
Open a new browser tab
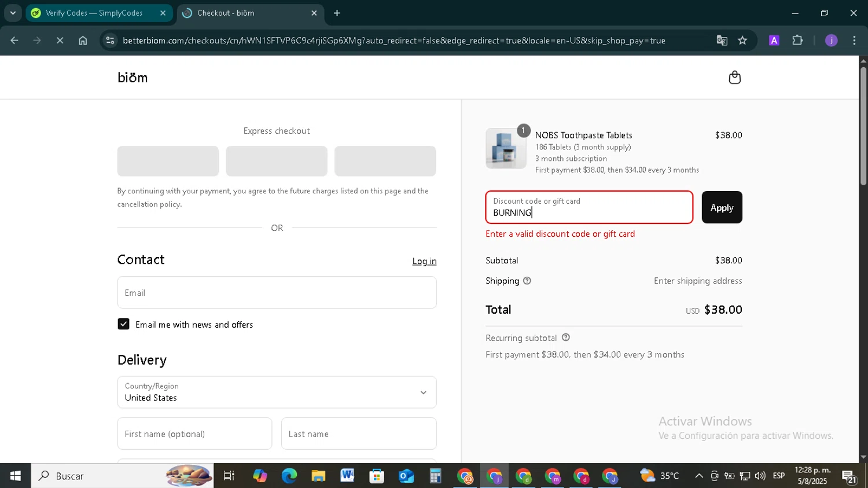point(337,13)
